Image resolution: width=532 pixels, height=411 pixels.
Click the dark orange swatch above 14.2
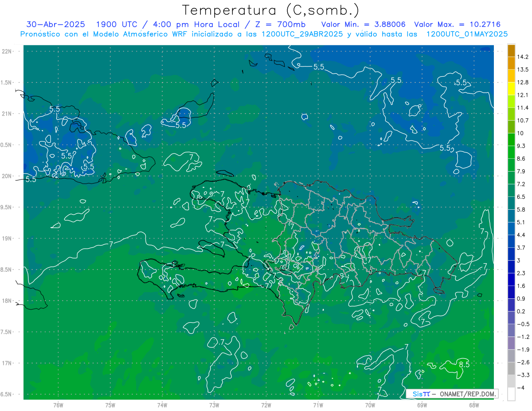tap(511, 51)
